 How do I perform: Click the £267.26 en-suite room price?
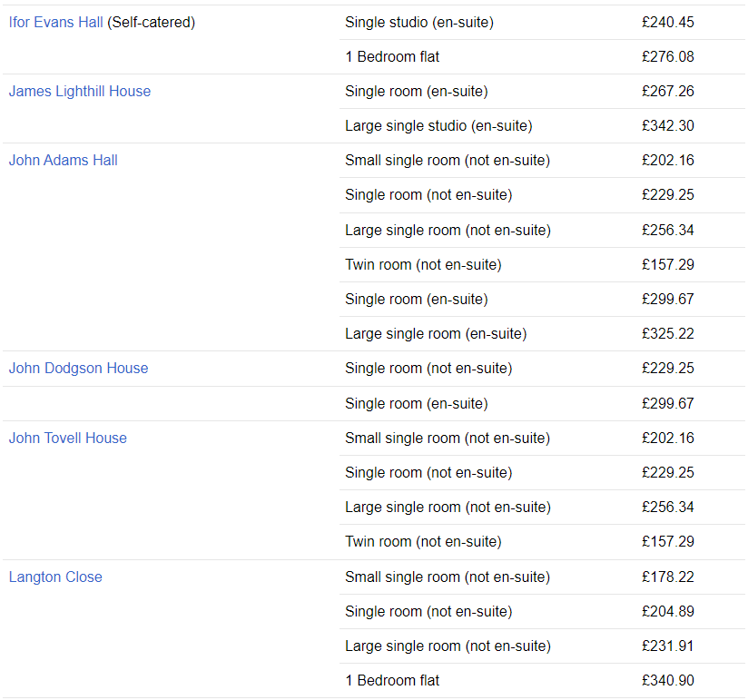click(x=668, y=91)
